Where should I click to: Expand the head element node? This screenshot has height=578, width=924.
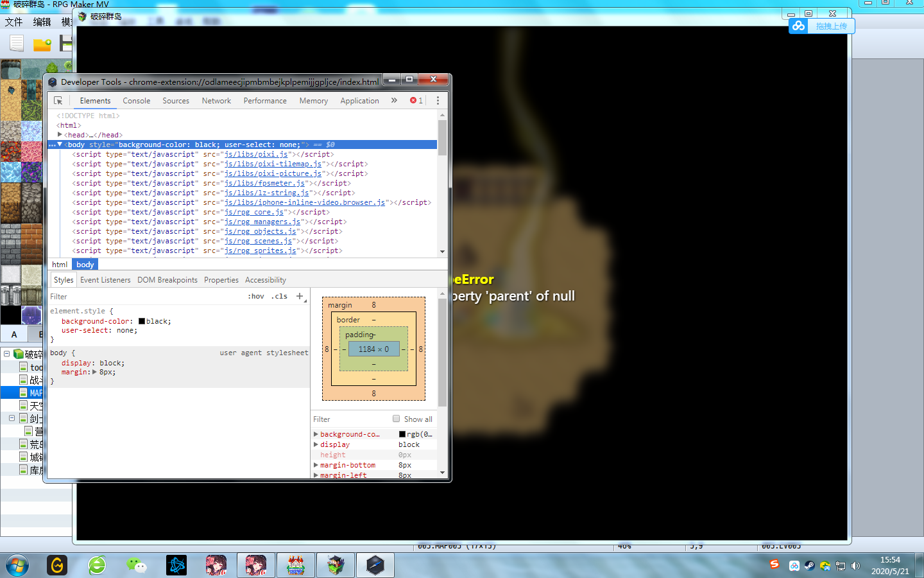60,135
